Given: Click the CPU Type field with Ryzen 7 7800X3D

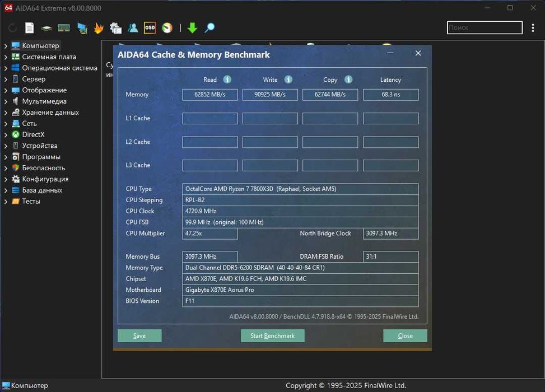Looking at the screenshot, I should click(300, 189).
